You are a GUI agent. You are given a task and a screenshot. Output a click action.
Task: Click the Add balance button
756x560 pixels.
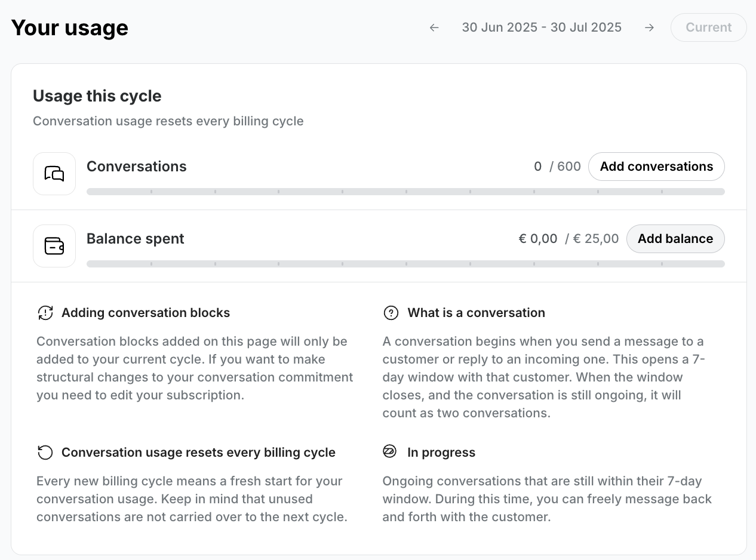pyautogui.click(x=675, y=239)
